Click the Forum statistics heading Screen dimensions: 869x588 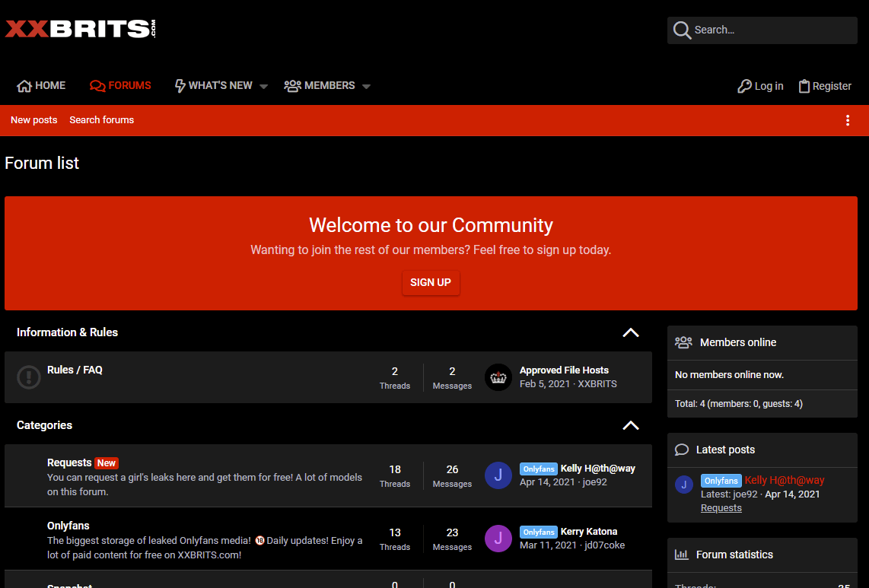tap(734, 555)
